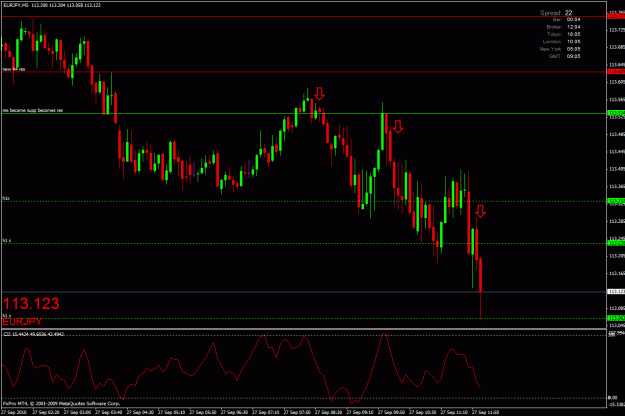This screenshot has height=416, width=625.
Task: Click the FxPro MT4 MetaQuotes copyright text
Action: (x=61, y=403)
